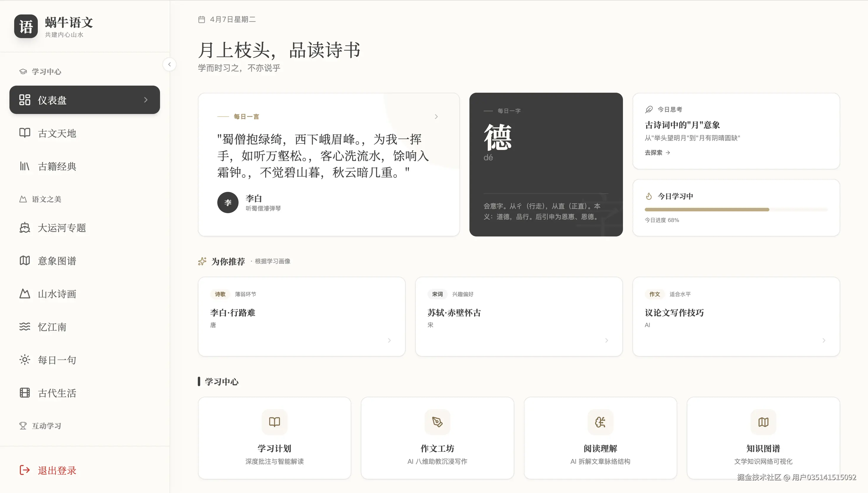Expand the 仪表盘 entry via its chevron

(x=146, y=99)
